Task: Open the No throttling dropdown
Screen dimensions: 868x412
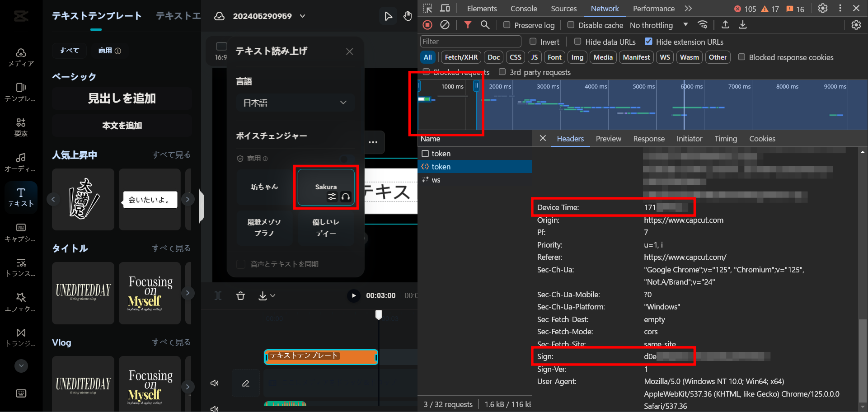Action: point(659,25)
